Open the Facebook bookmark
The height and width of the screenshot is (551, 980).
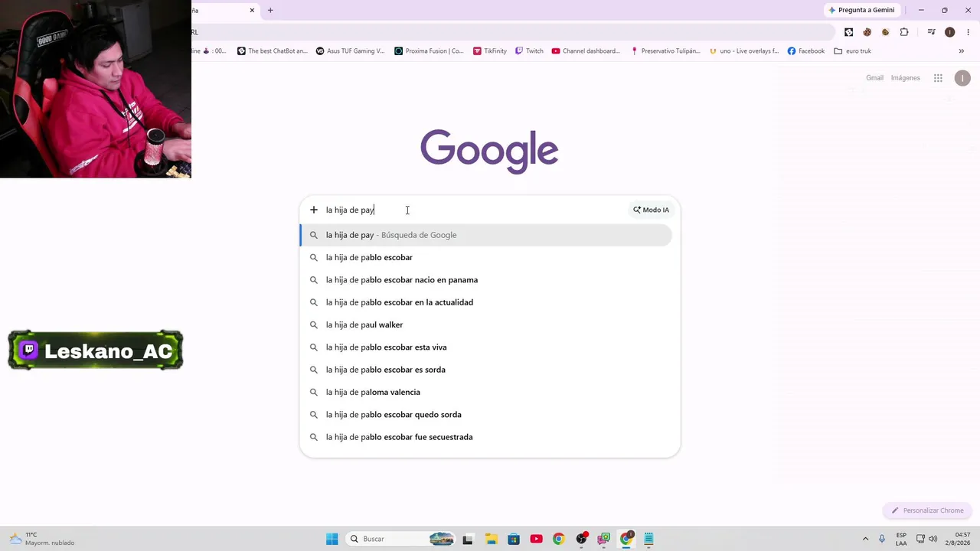806,51
